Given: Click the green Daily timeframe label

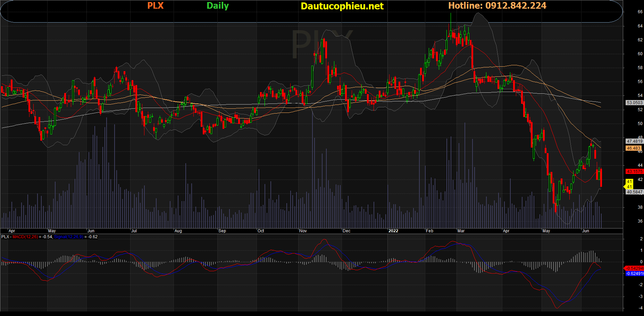Looking at the screenshot, I should point(217,6).
